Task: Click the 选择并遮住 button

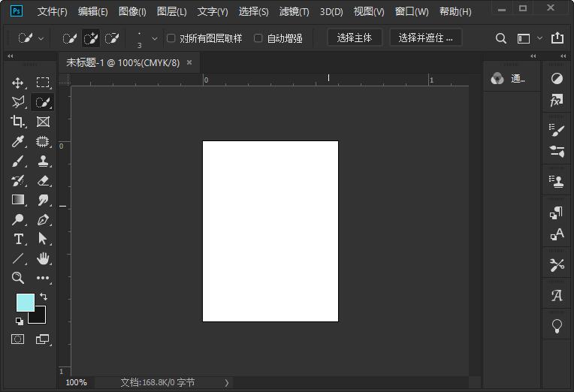Action: [x=425, y=38]
